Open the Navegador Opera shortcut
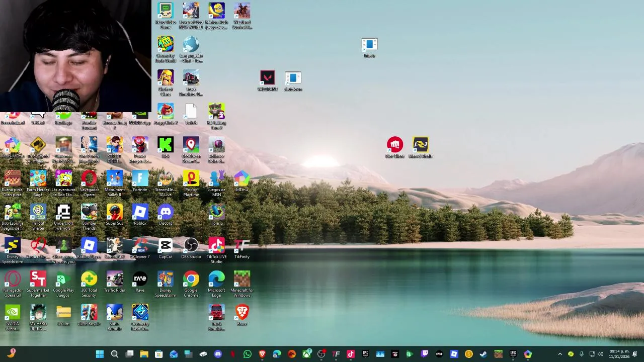The width and height of the screenshot is (644, 362). 89,184
